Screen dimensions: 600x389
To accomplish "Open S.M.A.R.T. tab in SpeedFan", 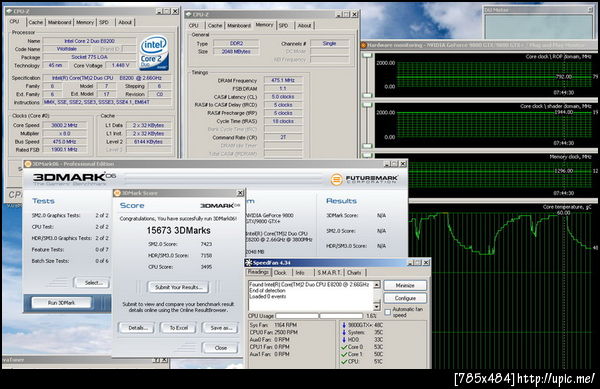I will tap(329, 272).
